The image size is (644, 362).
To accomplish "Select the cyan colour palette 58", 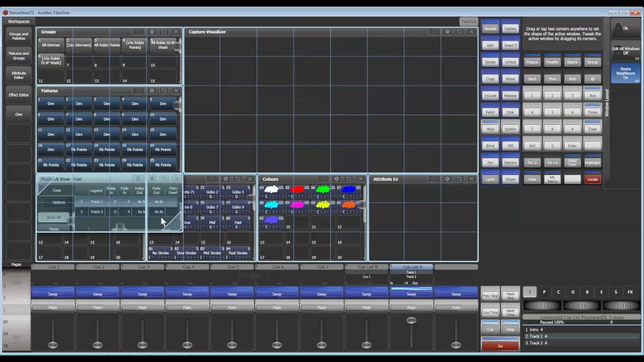I will click(272, 207).
